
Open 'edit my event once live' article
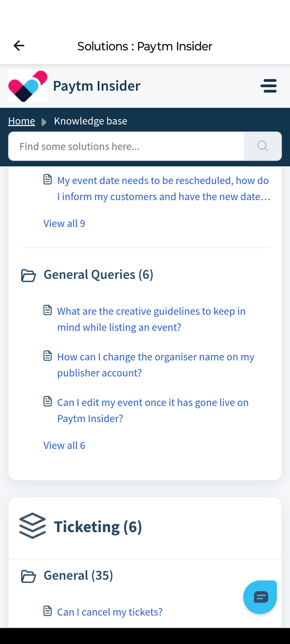click(x=153, y=410)
